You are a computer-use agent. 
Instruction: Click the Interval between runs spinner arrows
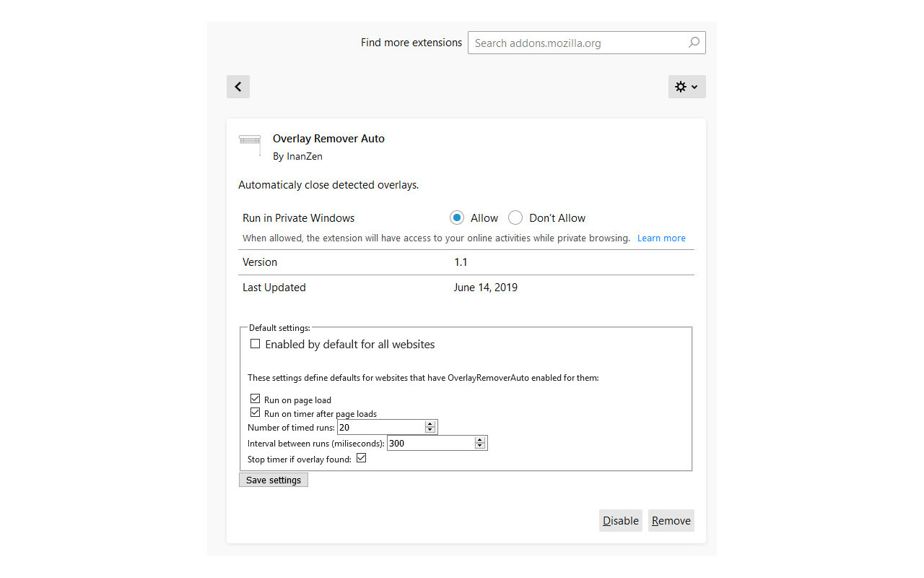click(480, 443)
